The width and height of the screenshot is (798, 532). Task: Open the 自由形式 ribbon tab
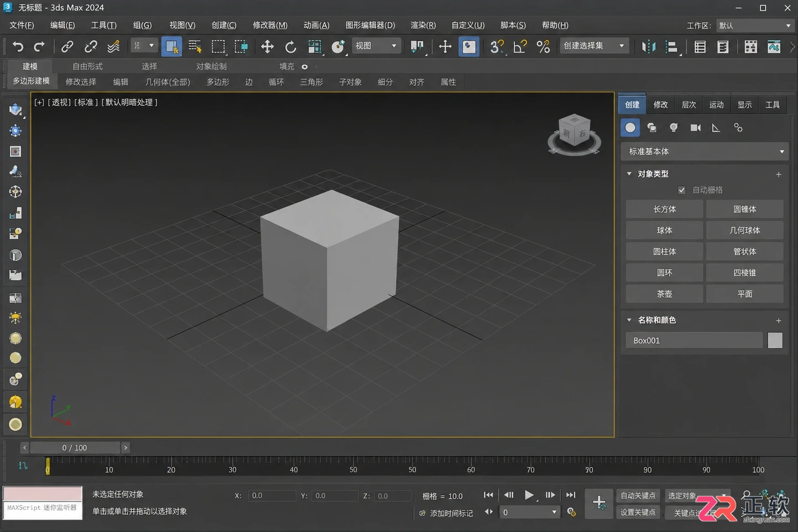point(87,66)
